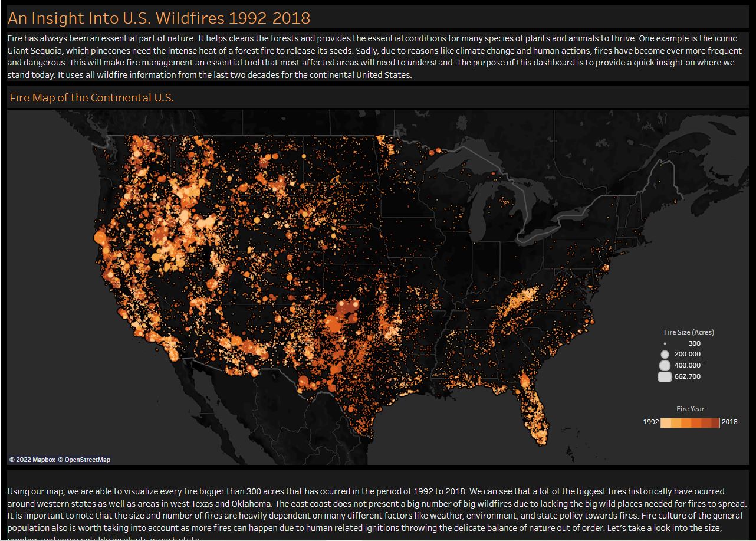Select the 200.000 acres circle in legend
This screenshot has height=541, width=756.
click(x=665, y=354)
